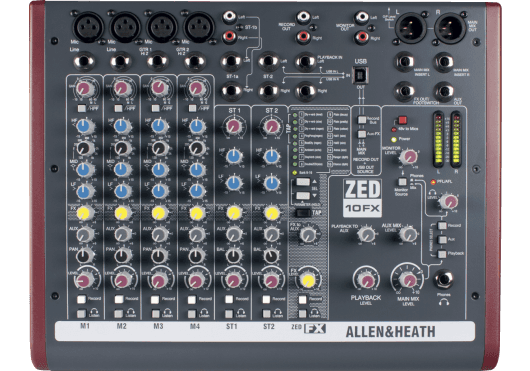The width and height of the screenshot is (530, 371).
Task: Click the Aux Out jack socket
Action: pos(444,92)
